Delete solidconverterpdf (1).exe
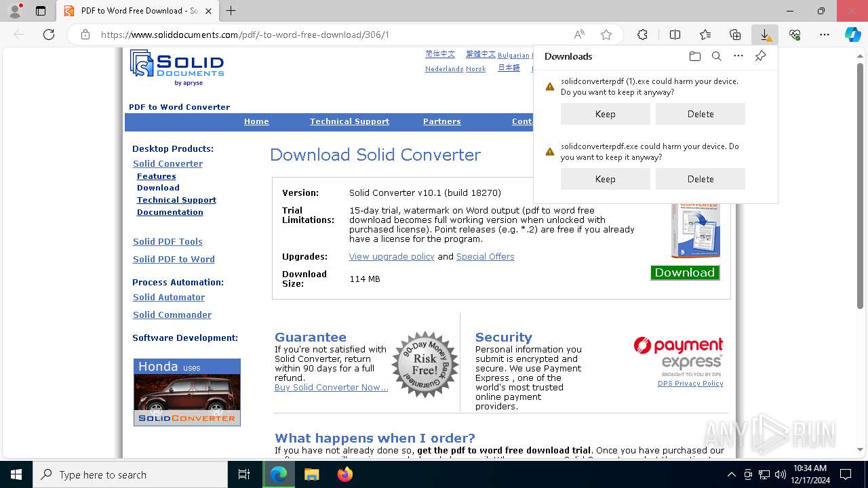Viewport: 868px width, 488px height. [700, 114]
